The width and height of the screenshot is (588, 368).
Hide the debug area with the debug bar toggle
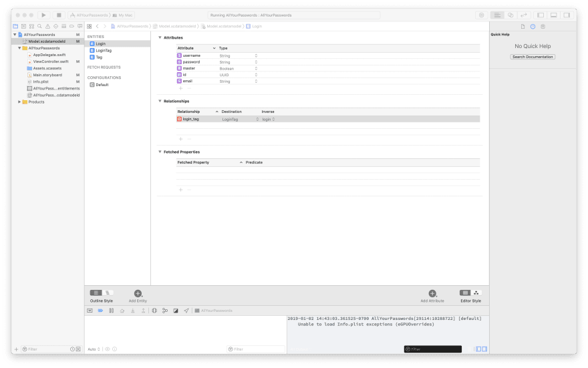click(90, 311)
